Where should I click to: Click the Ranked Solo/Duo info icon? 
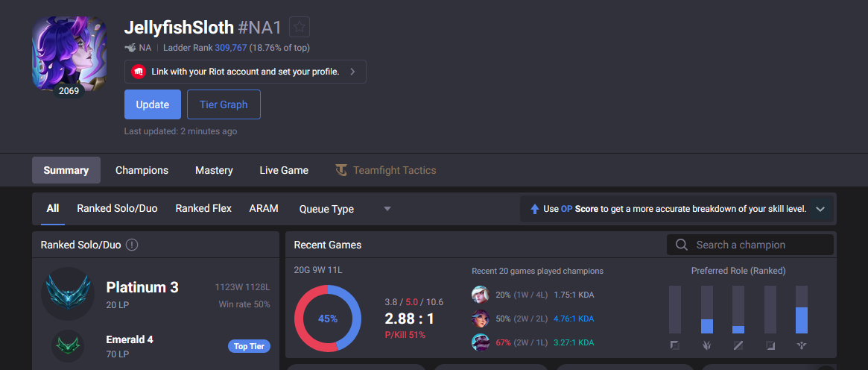coord(132,245)
